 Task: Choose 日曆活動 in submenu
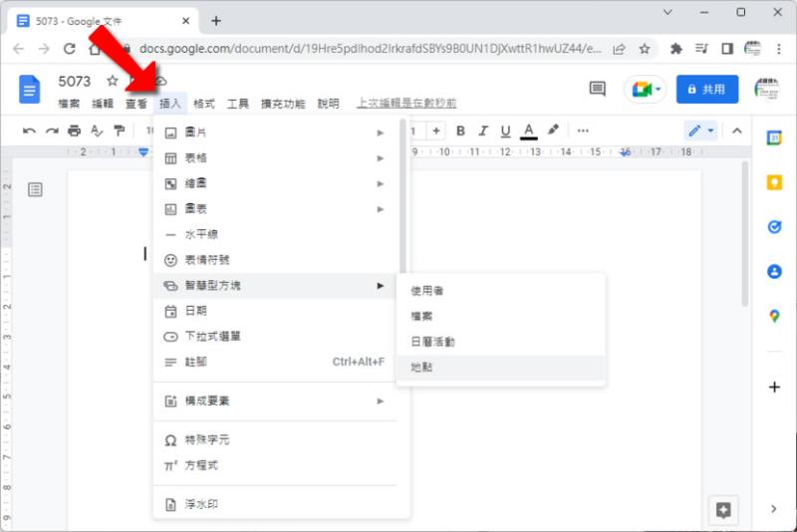pyautogui.click(x=501, y=342)
